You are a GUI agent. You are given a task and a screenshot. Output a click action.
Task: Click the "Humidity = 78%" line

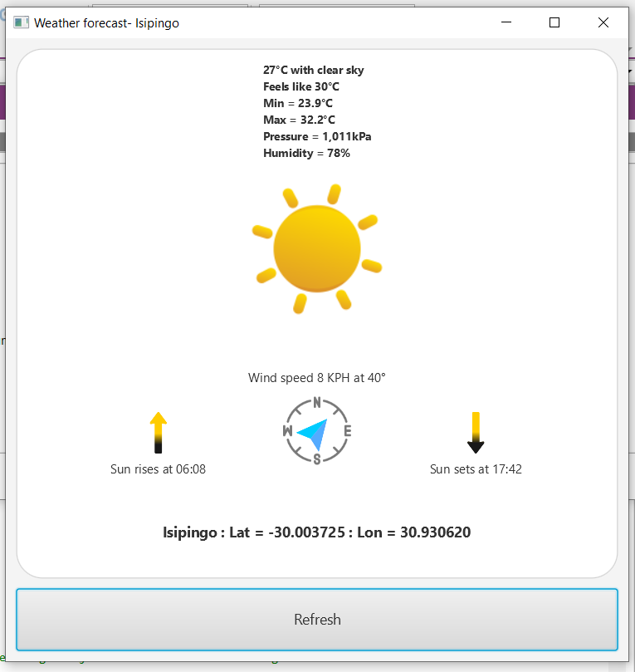[306, 154]
